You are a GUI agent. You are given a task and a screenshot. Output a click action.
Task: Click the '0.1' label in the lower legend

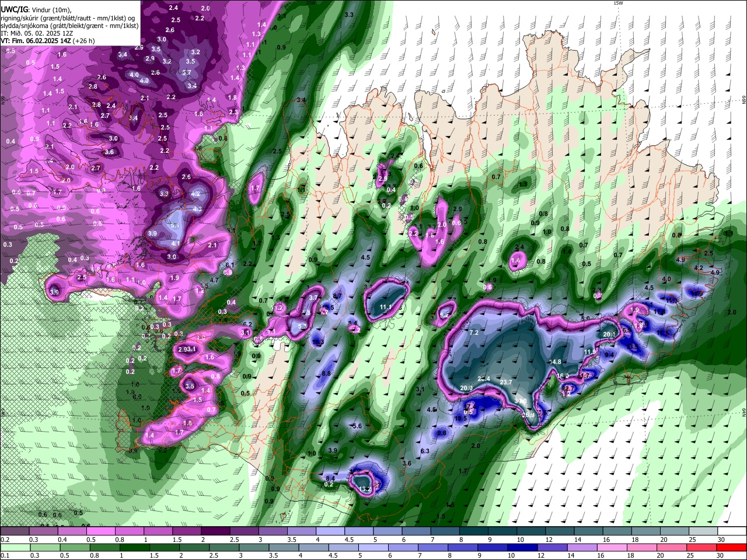pos(5,555)
